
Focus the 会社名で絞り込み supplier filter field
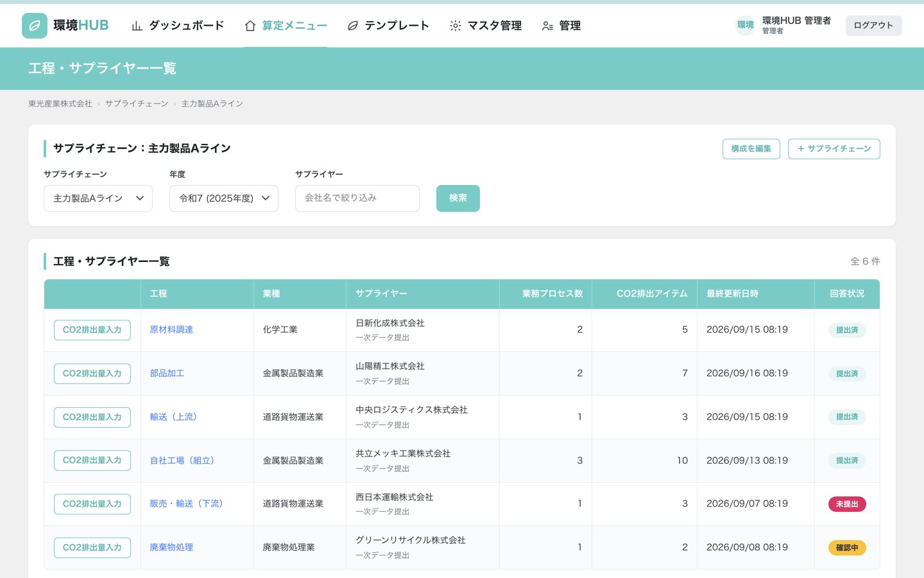click(357, 198)
